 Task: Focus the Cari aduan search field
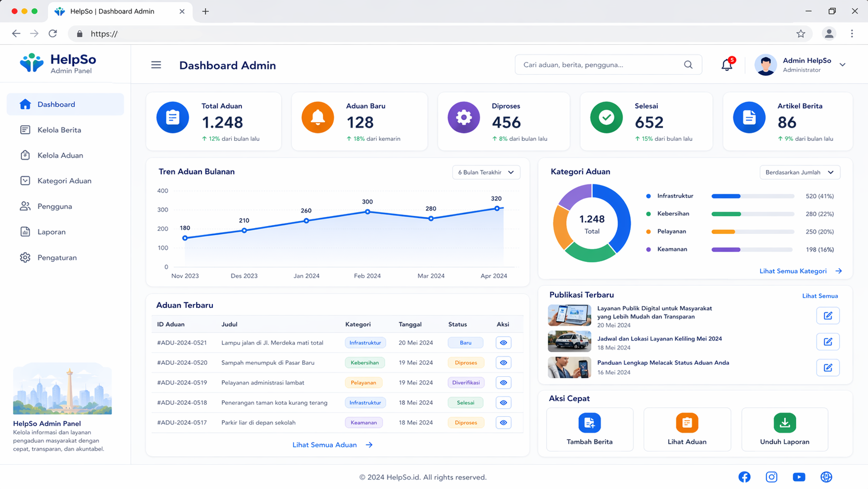coord(601,65)
